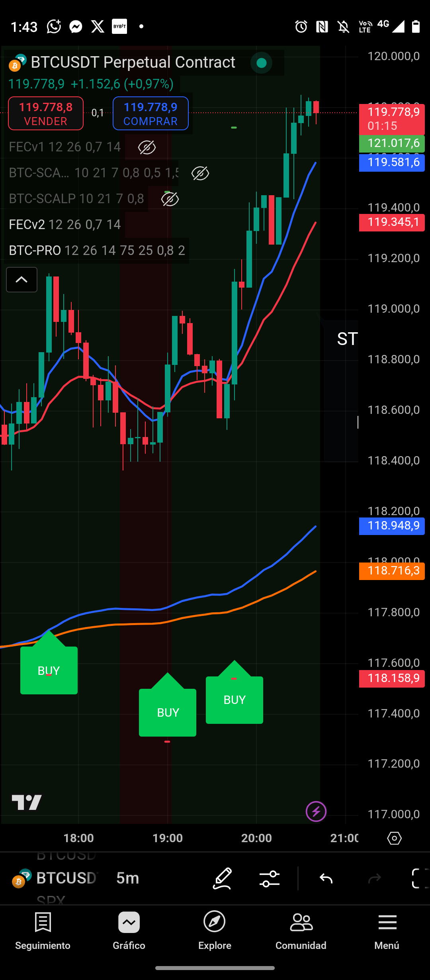The width and height of the screenshot is (430, 980).
Task: Tap the 18:00 time axis label
Action: [x=78, y=838]
